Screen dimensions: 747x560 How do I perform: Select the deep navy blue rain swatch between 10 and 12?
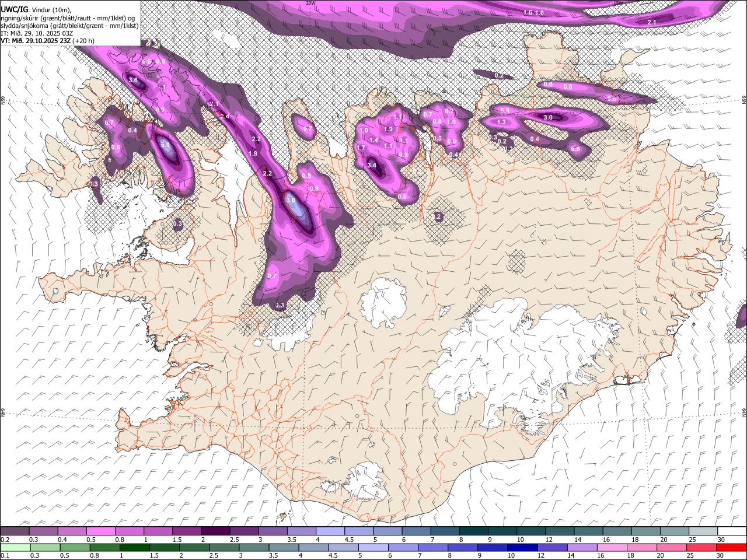click(x=522, y=548)
